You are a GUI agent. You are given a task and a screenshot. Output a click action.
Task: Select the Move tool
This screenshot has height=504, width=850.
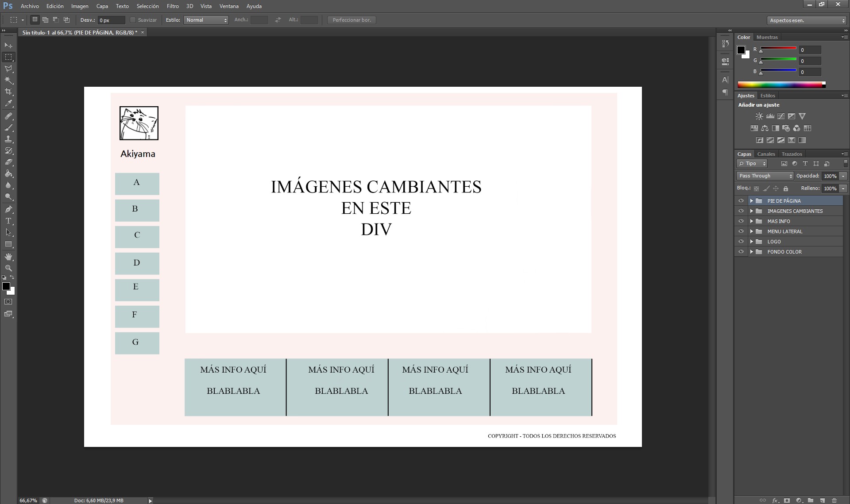pos(8,46)
